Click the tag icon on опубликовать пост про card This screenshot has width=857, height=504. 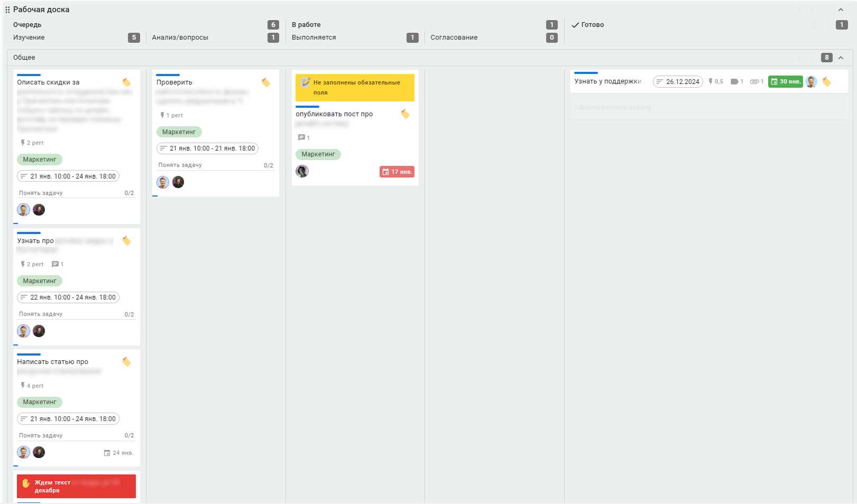[406, 114]
